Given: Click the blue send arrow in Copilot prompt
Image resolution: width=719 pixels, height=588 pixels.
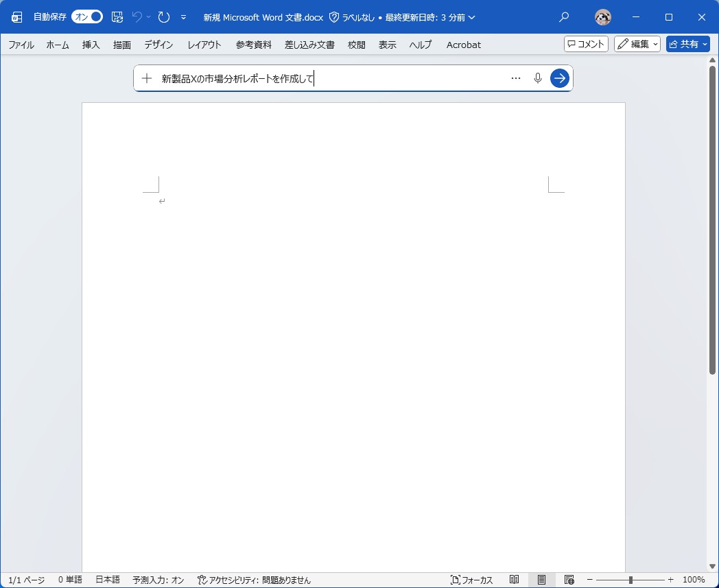Looking at the screenshot, I should [x=560, y=78].
